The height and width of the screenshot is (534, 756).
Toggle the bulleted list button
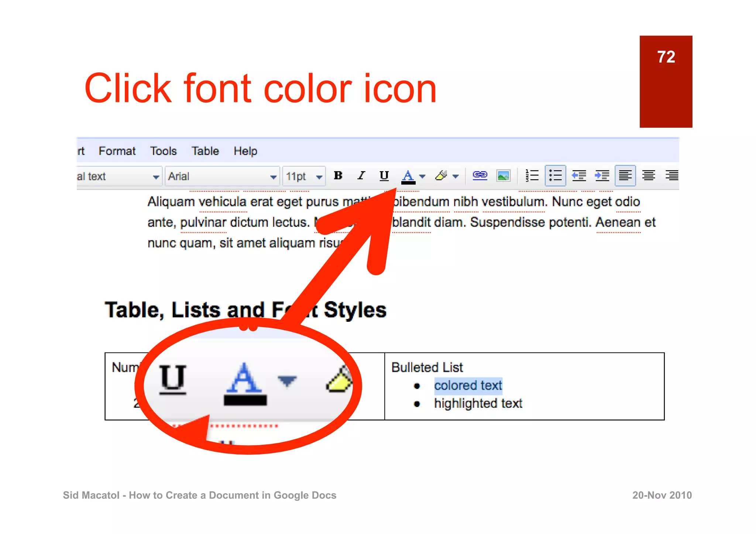[555, 176]
